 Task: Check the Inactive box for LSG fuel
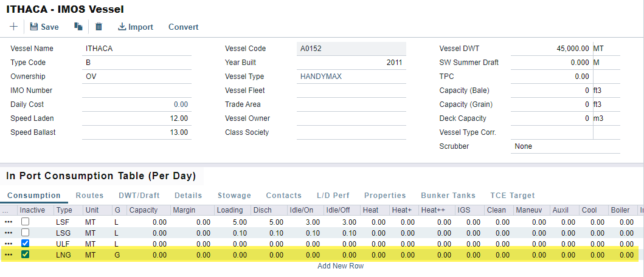(x=25, y=233)
